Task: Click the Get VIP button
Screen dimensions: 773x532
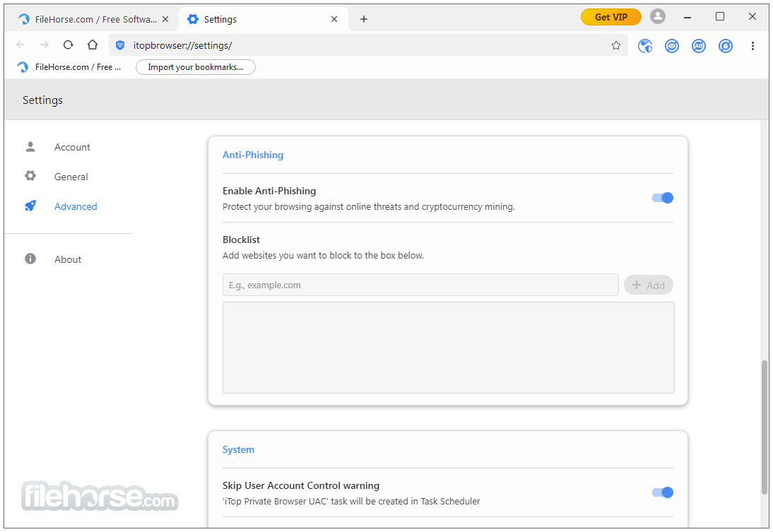Action: 610,17
